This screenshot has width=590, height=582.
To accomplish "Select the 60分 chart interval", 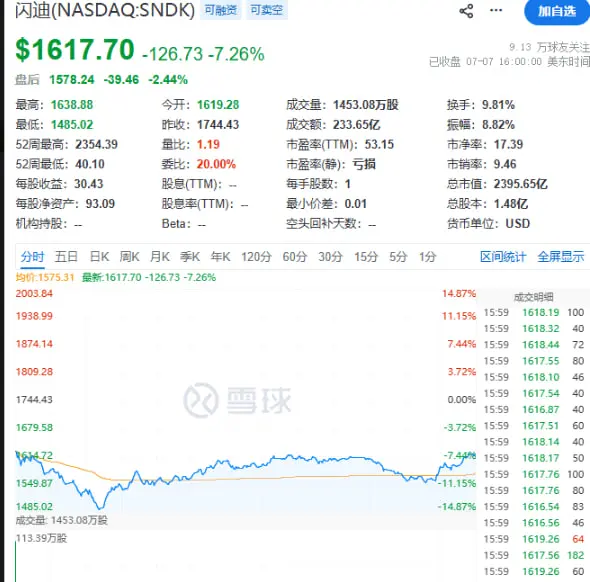I will click(x=295, y=257).
